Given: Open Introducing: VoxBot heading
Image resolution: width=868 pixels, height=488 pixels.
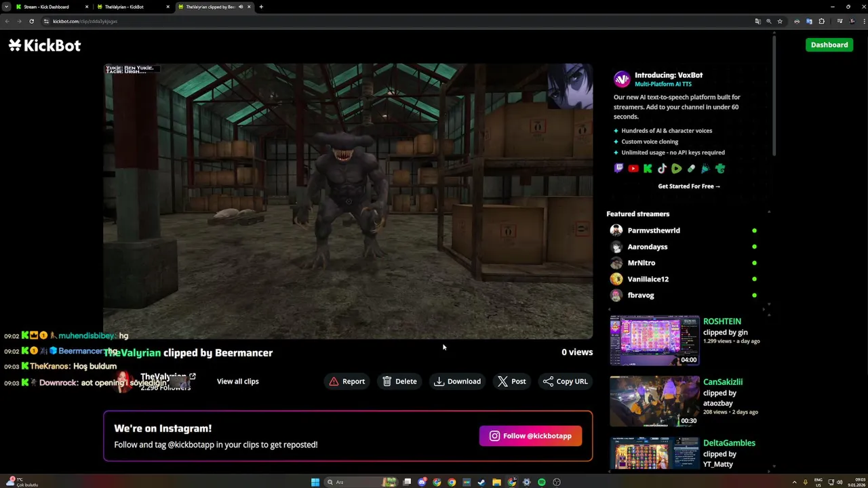Looking at the screenshot, I should [x=669, y=75].
